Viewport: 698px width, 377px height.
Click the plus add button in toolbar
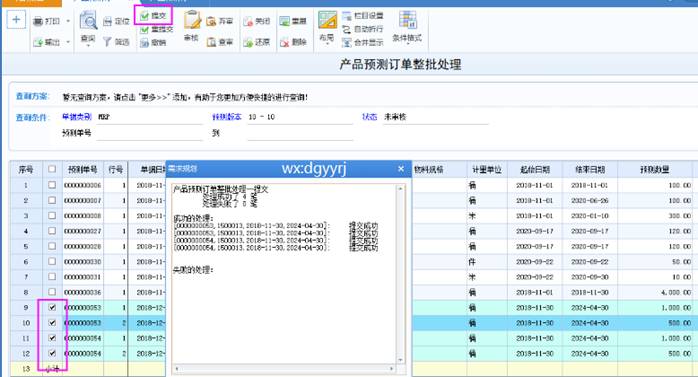click(x=16, y=20)
